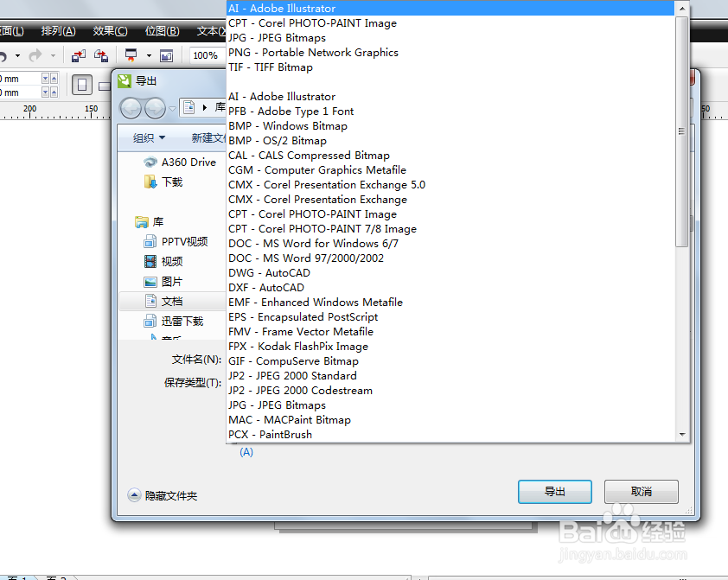Open the 排列(A) menu
Screen dimensions: 728x580
coord(58,31)
